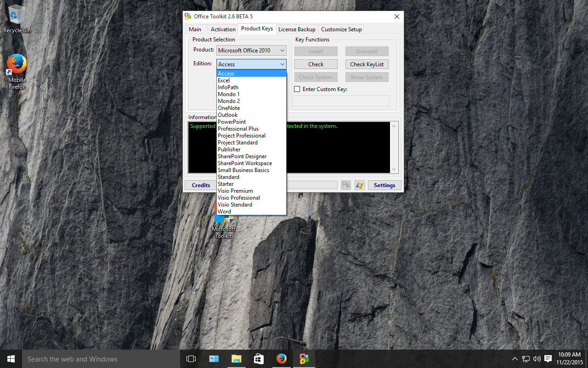Choose Professional Plus from the edition list

pos(238,129)
